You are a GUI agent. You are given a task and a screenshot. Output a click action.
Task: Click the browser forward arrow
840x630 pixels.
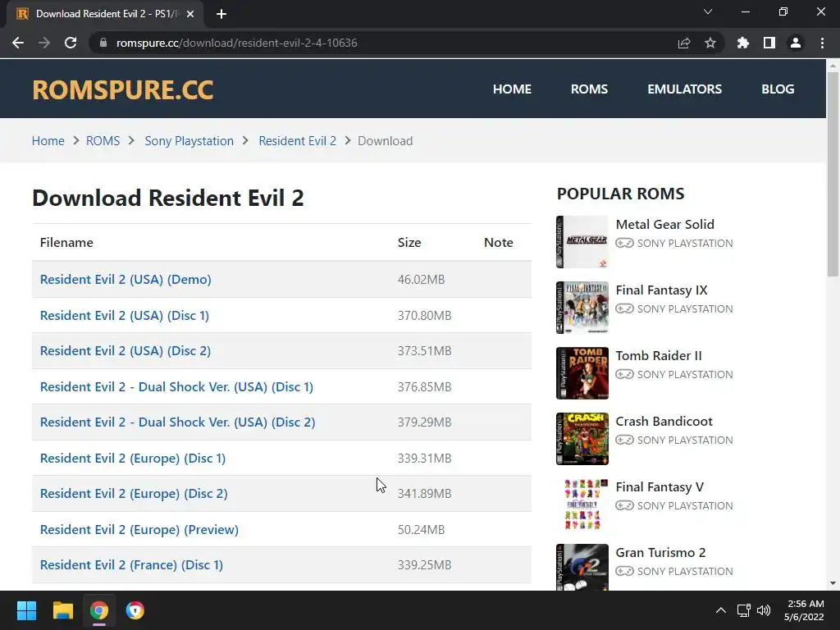click(44, 43)
